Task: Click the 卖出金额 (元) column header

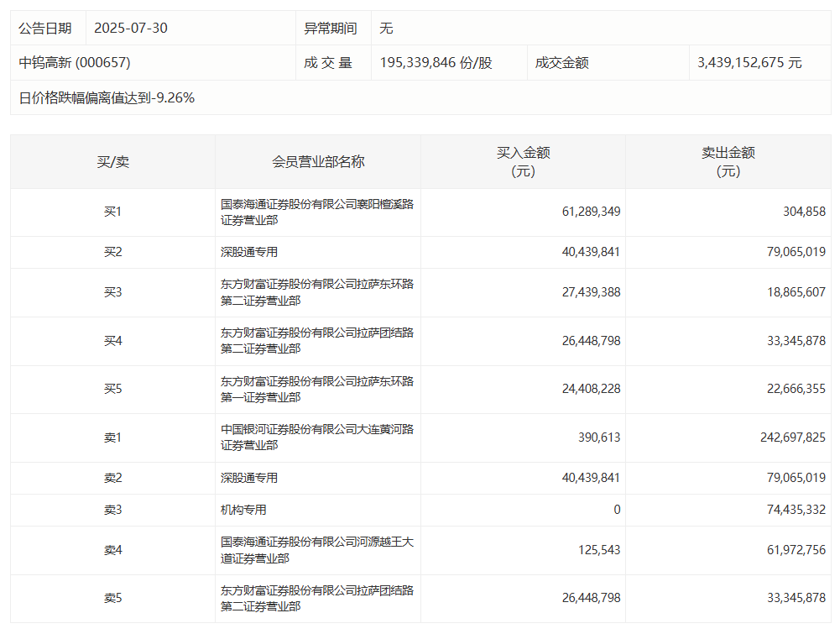Action: [x=728, y=162]
